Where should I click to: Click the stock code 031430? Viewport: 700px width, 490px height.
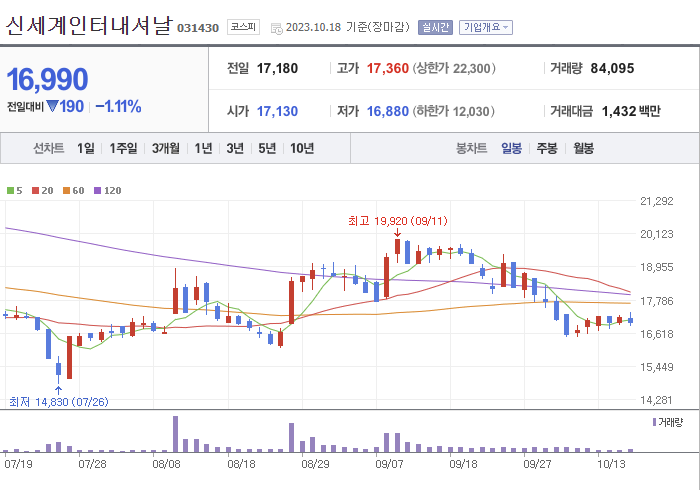pyautogui.click(x=198, y=28)
